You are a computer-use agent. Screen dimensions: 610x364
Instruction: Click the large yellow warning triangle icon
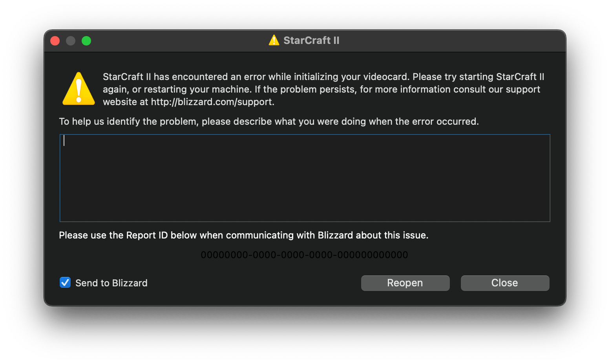79,89
